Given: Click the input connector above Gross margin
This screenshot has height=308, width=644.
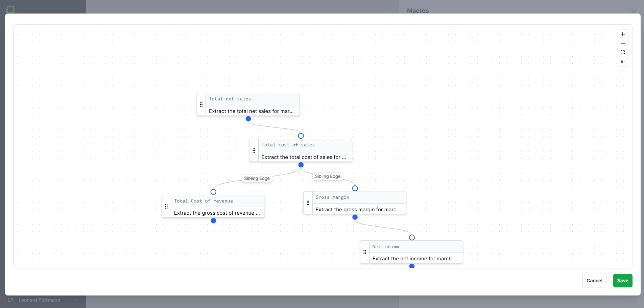Looking at the screenshot, I should tap(355, 188).
